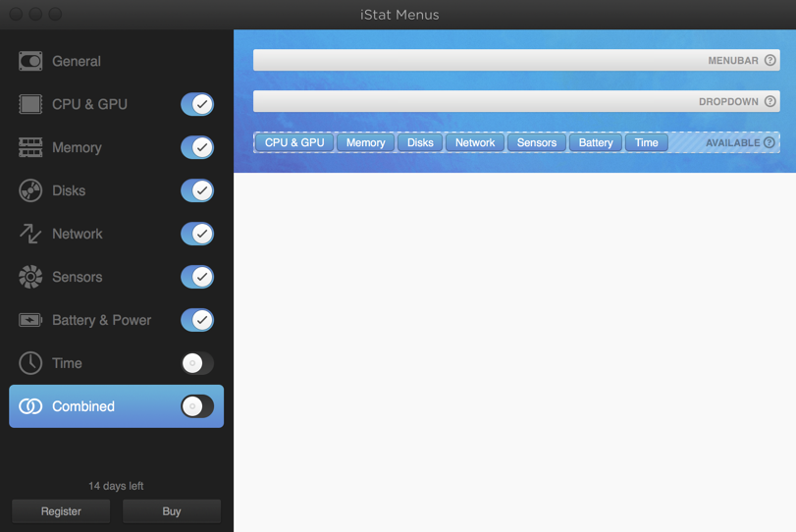796x532 pixels.
Task: Select the Combined sidebar label
Action: coord(83,406)
